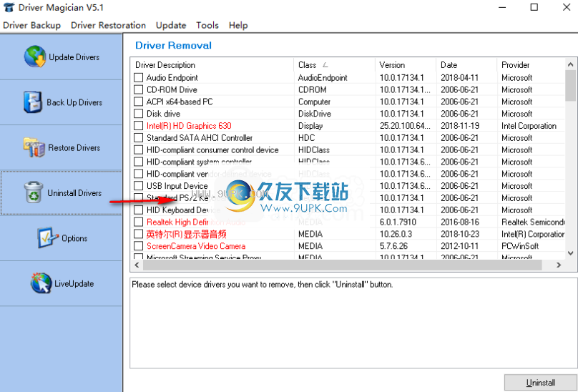This screenshot has height=392, width=578.
Task: Check the ScreenCamera Video Camera checkbox
Action: coord(138,246)
